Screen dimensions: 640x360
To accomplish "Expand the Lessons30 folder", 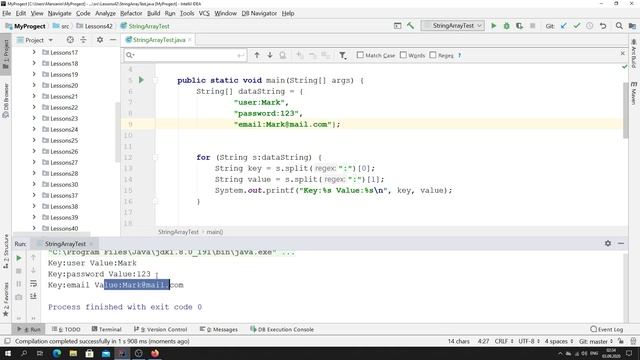I will pyautogui.click(x=34, y=184).
